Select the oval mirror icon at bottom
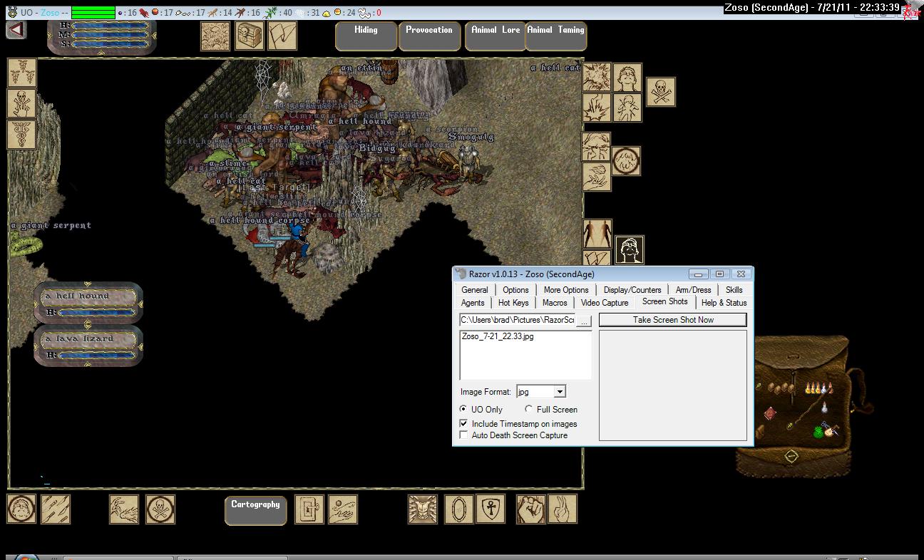 (458, 509)
